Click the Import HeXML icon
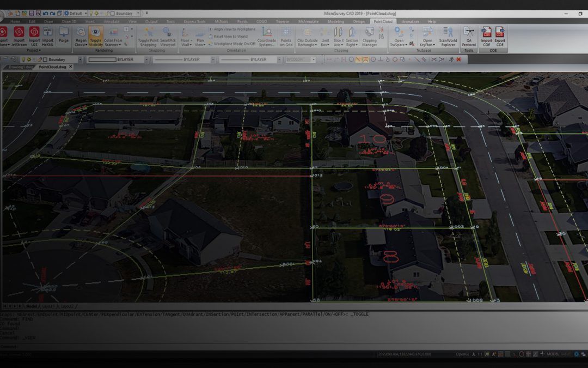 click(x=48, y=35)
